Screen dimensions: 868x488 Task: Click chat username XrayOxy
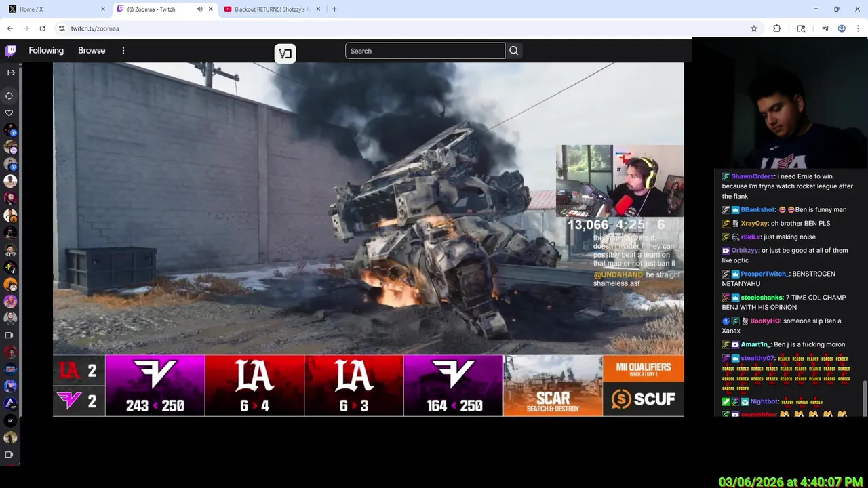pos(754,224)
